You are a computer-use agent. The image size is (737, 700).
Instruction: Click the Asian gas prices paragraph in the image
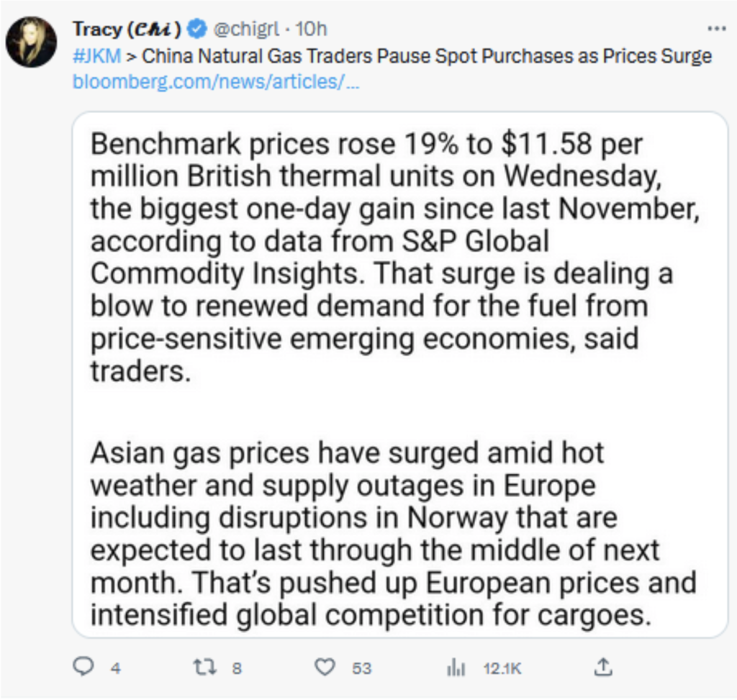pos(394,534)
